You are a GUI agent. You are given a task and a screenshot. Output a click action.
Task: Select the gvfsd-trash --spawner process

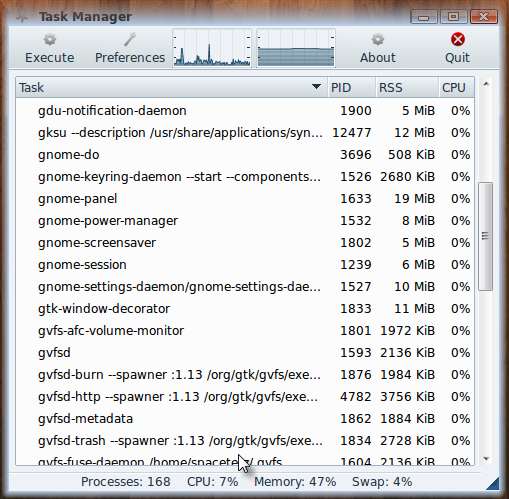point(245,441)
